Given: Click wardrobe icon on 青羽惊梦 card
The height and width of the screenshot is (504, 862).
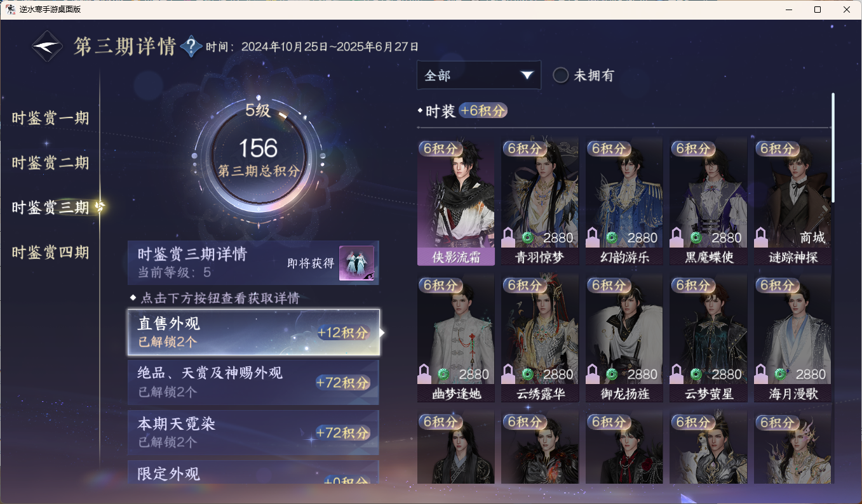Looking at the screenshot, I should click(508, 237).
